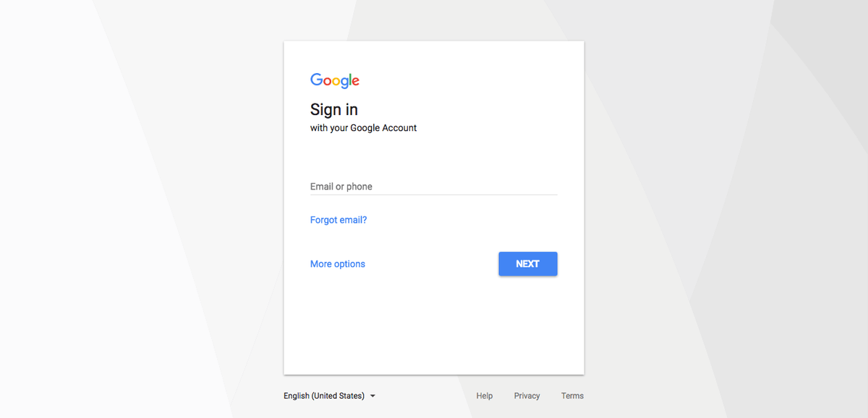Viewport: 868px width, 418px height.
Task: Click the red letter e ending the Google logo
Action: (x=355, y=82)
